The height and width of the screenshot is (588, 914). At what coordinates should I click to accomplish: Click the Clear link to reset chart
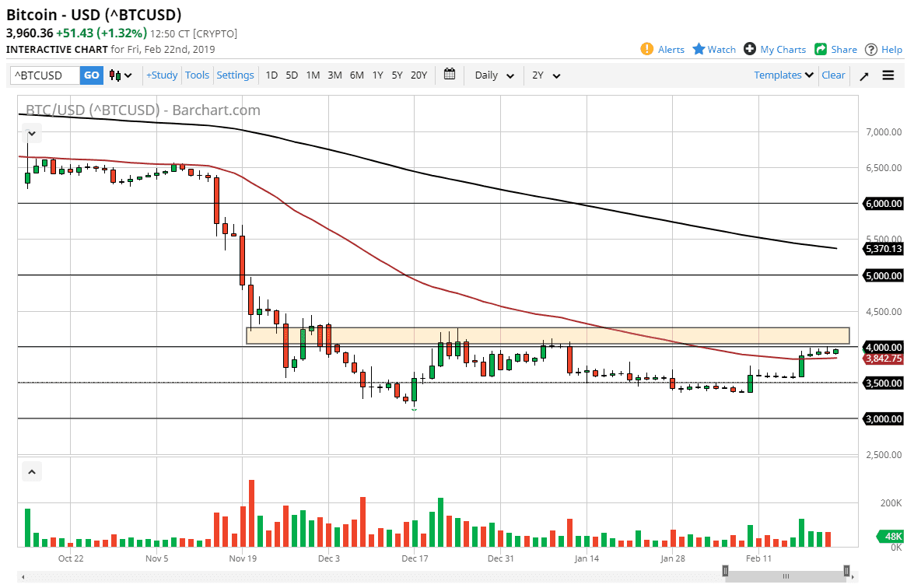833,75
